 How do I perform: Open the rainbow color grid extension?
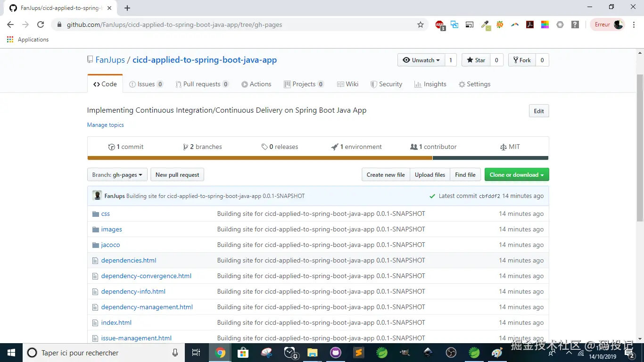click(x=545, y=25)
